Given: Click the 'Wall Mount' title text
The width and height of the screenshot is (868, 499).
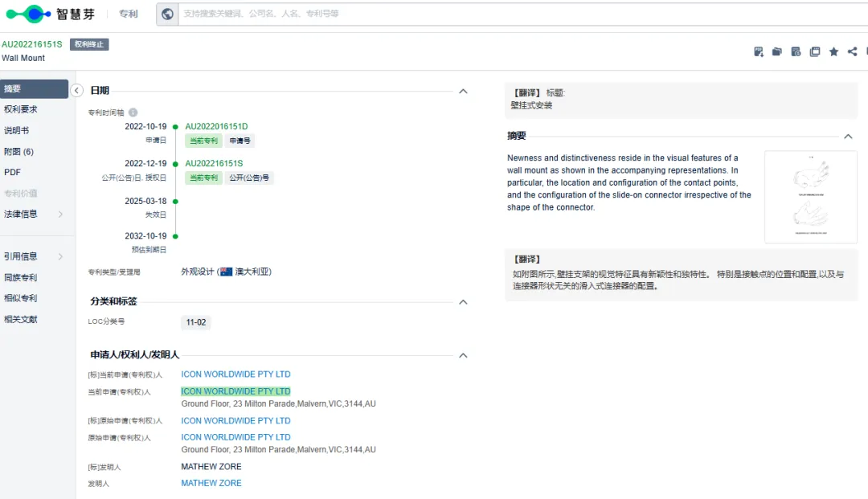Looking at the screenshot, I should point(23,58).
